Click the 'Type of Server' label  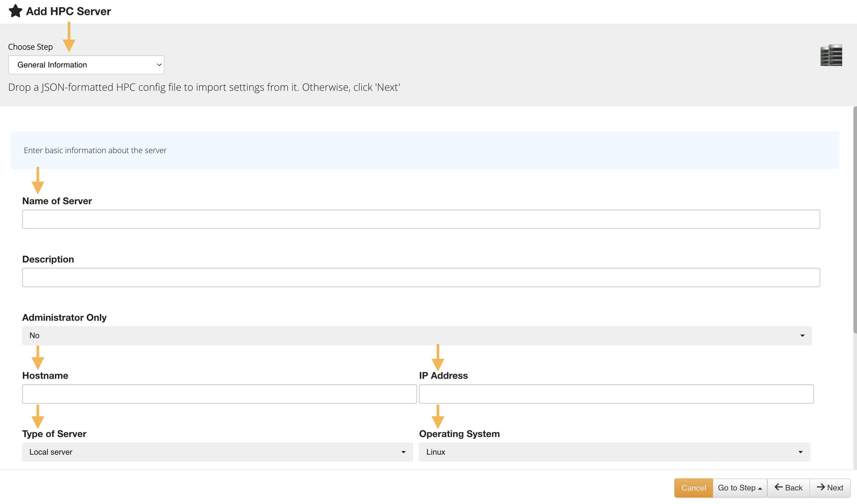[x=54, y=434]
